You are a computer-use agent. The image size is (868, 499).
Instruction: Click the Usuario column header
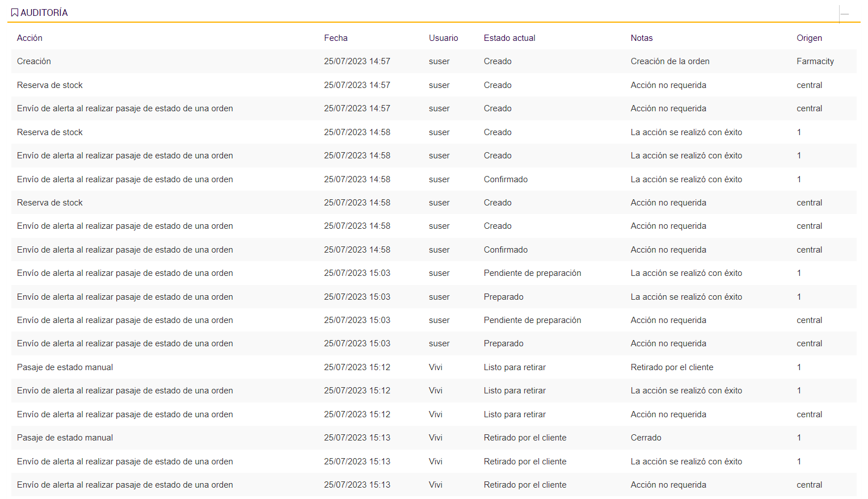click(x=443, y=38)
